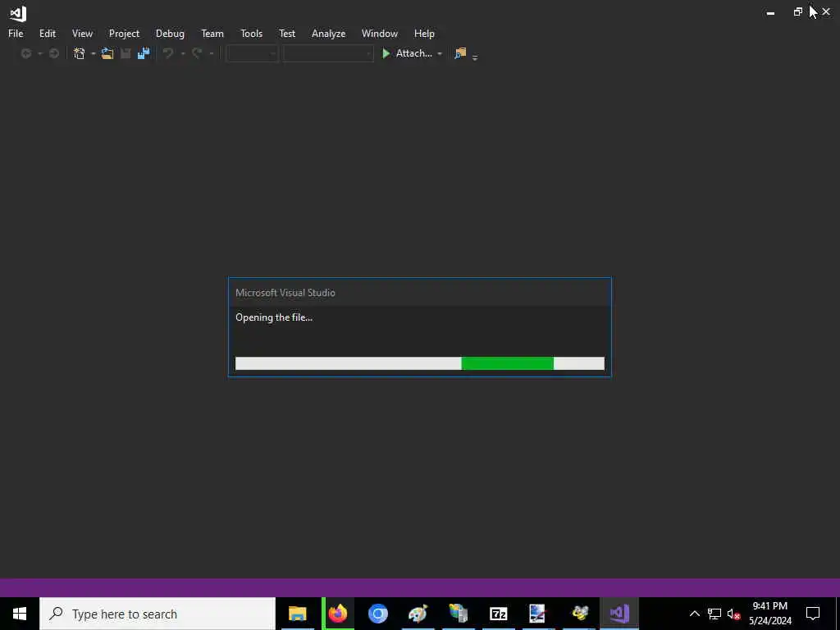Open the Help menu
The height and width of the screenshot is (630, 840).
[424, 33]
